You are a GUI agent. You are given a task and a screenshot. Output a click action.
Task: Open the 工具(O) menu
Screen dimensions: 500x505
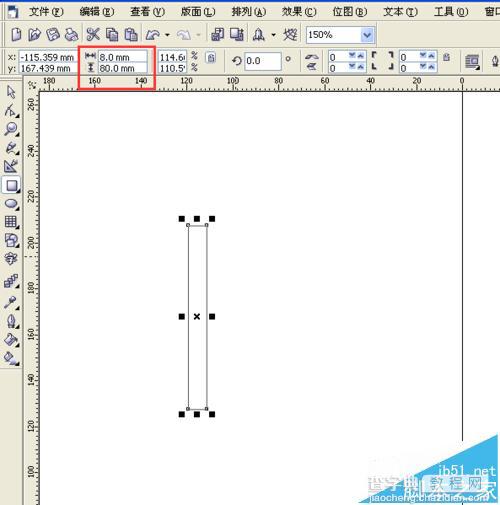(451, 12)
